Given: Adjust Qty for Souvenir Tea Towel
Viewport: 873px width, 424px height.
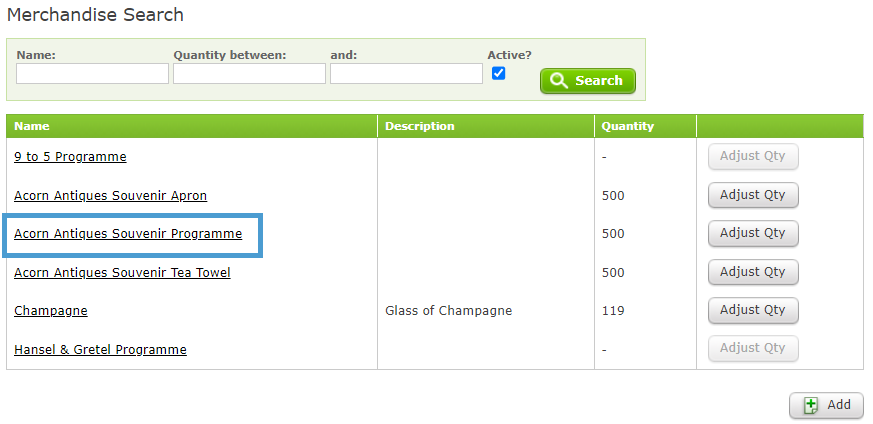Looking at the screenshot, I should pyautogui.click(x=753, y=272).
